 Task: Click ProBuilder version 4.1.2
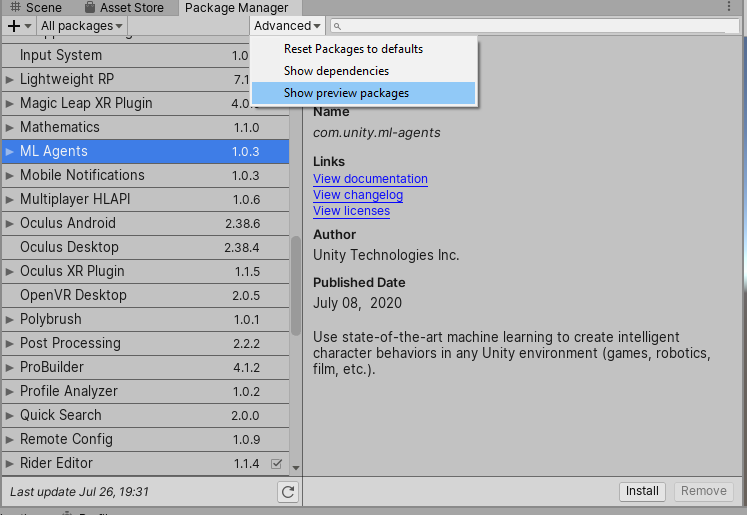(246, 367)
